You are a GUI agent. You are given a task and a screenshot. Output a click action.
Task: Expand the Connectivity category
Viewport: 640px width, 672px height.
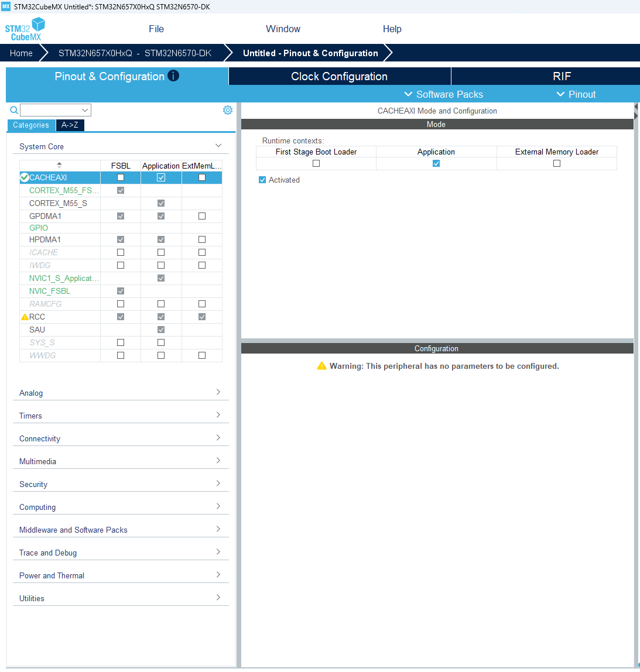(121, 438)
